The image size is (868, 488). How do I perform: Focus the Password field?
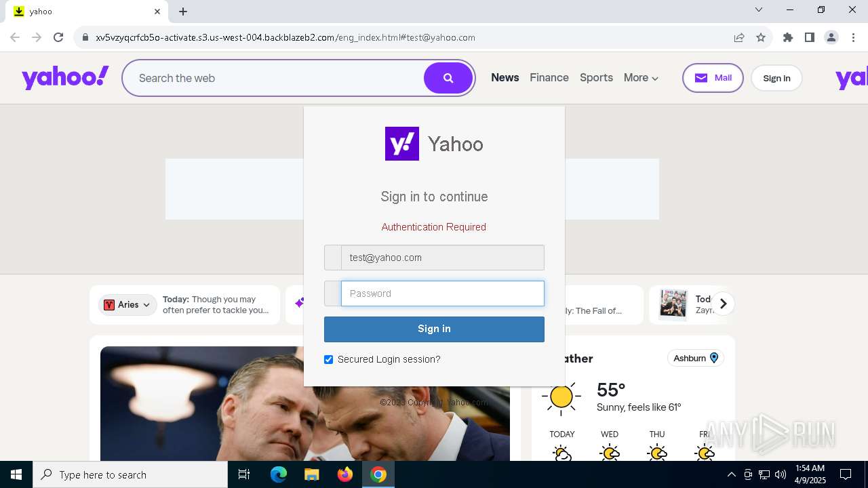coord(443,293)
